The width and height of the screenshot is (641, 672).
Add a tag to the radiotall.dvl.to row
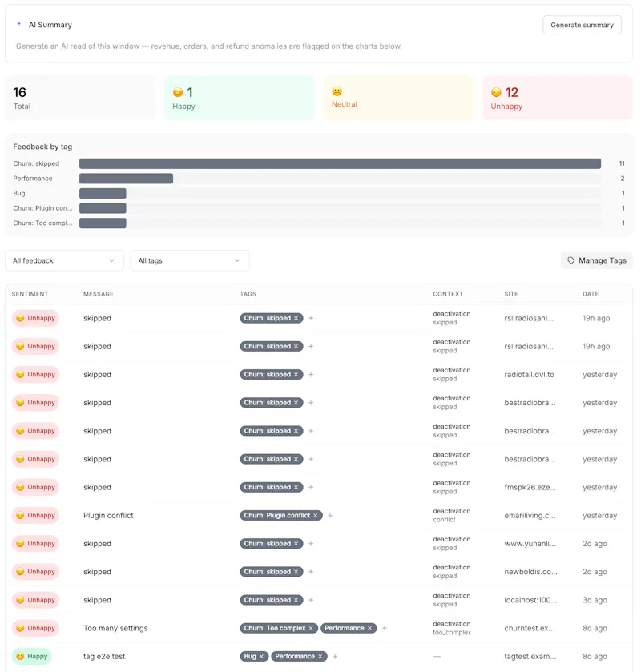click(x=311, y=375)
